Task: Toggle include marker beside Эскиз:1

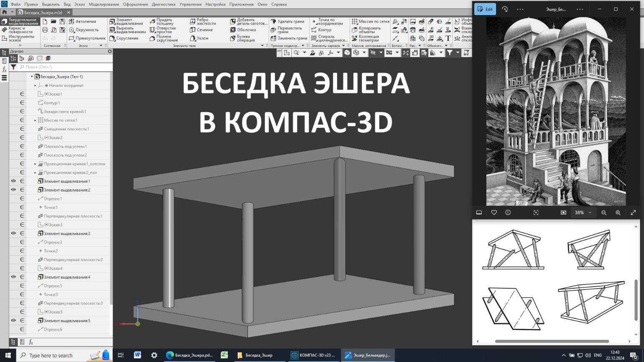Action: coord(22,94)
